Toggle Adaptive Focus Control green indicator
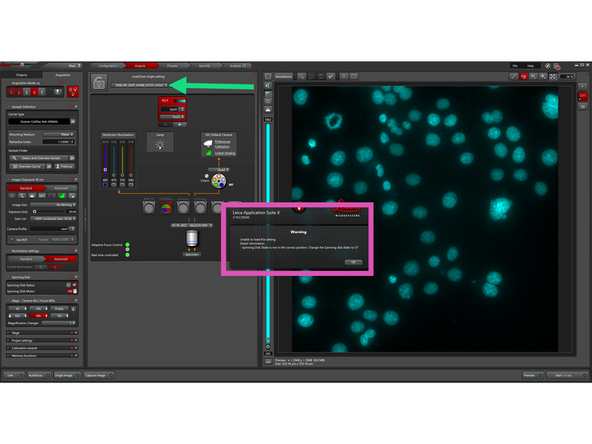 (127, 245)
